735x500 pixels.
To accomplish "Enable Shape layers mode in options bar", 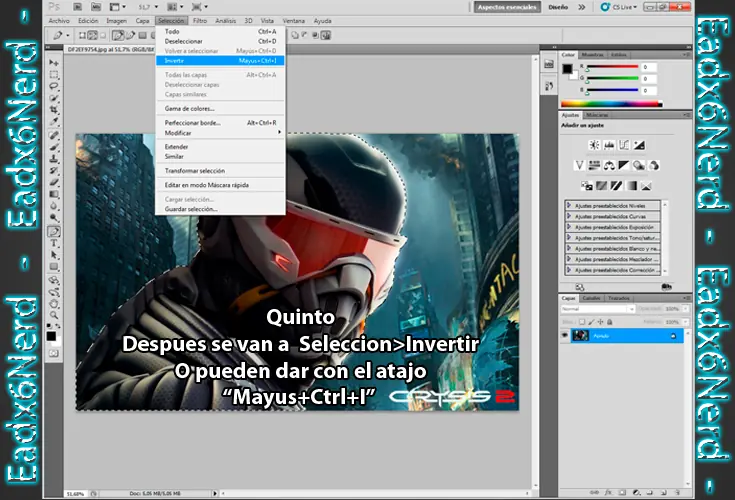I will point(82,36).
